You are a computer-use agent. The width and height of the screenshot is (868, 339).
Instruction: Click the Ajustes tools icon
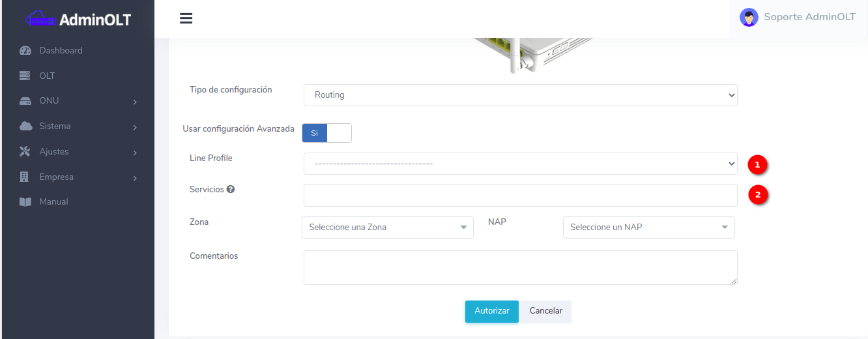click(x=25, y=152)
